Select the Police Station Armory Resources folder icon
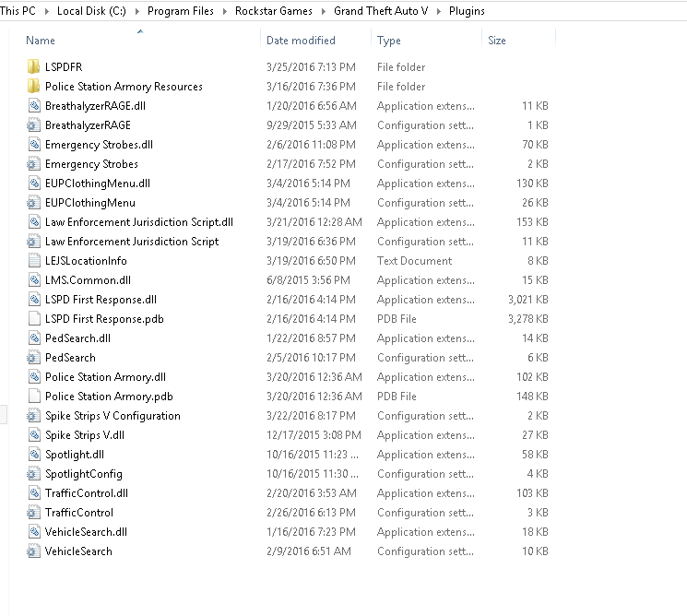Viewport: 687px width, 616px height. 33,87
